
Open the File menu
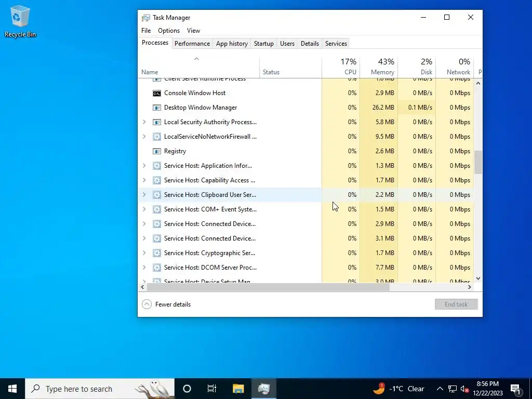click(146, 31)
